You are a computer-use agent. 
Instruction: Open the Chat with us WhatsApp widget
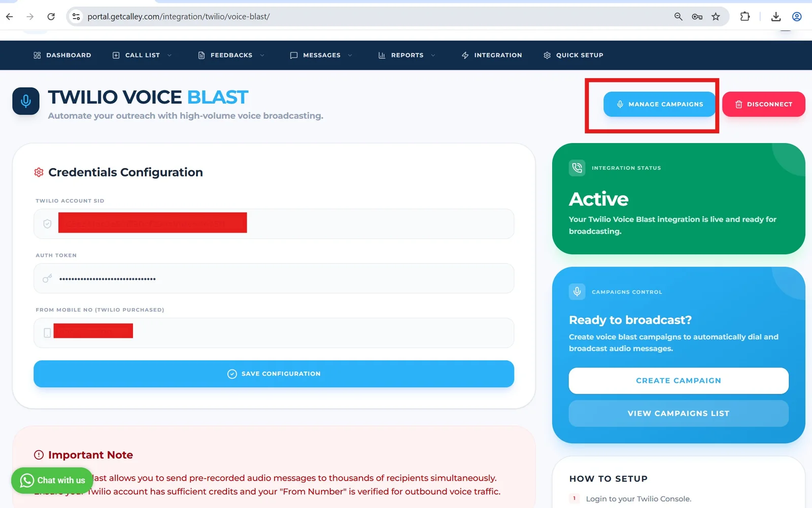[x=52, y=480]
